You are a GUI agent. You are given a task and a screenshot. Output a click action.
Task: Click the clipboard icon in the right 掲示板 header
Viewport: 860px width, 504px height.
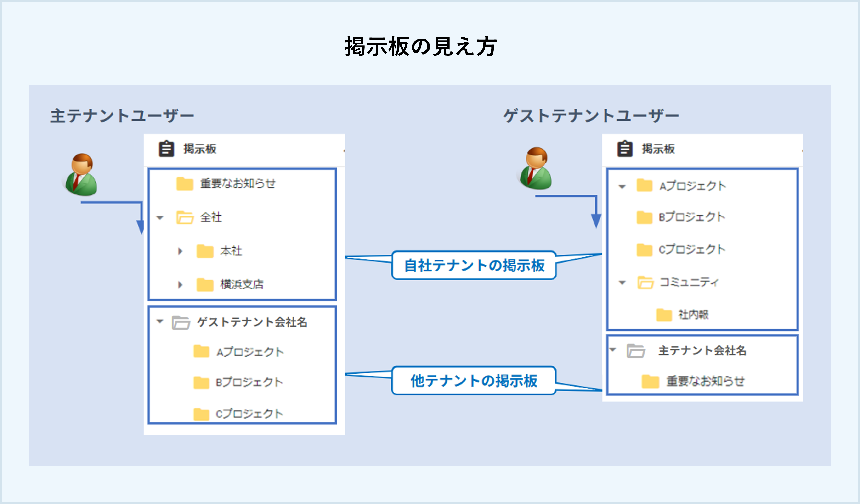pyautogui.click(x=625, y=149)
